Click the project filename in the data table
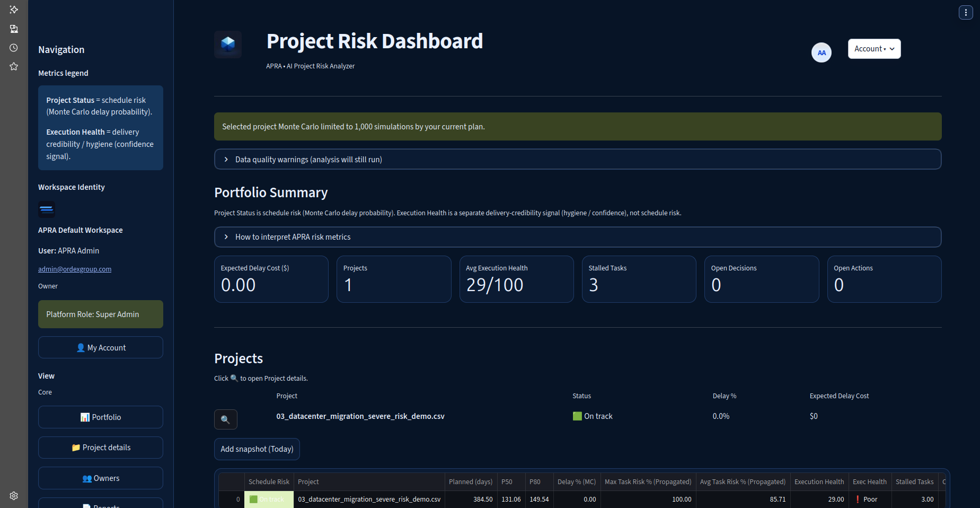The image size is (980, 508). tap(369, 499)
